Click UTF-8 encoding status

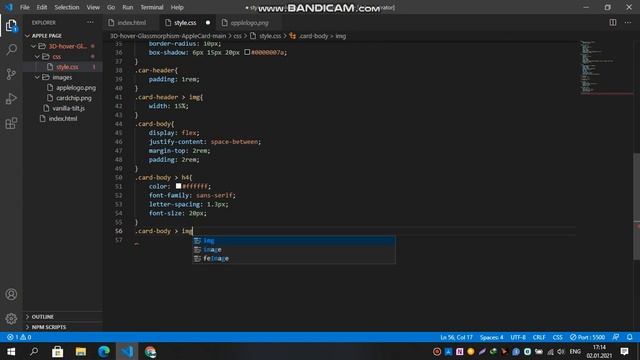[x=518, y=337]
